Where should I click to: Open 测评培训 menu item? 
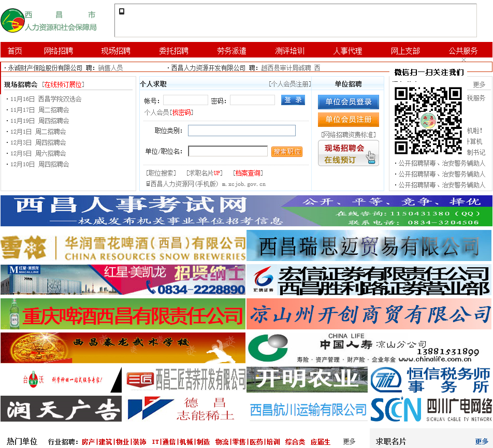coord(289,51)
